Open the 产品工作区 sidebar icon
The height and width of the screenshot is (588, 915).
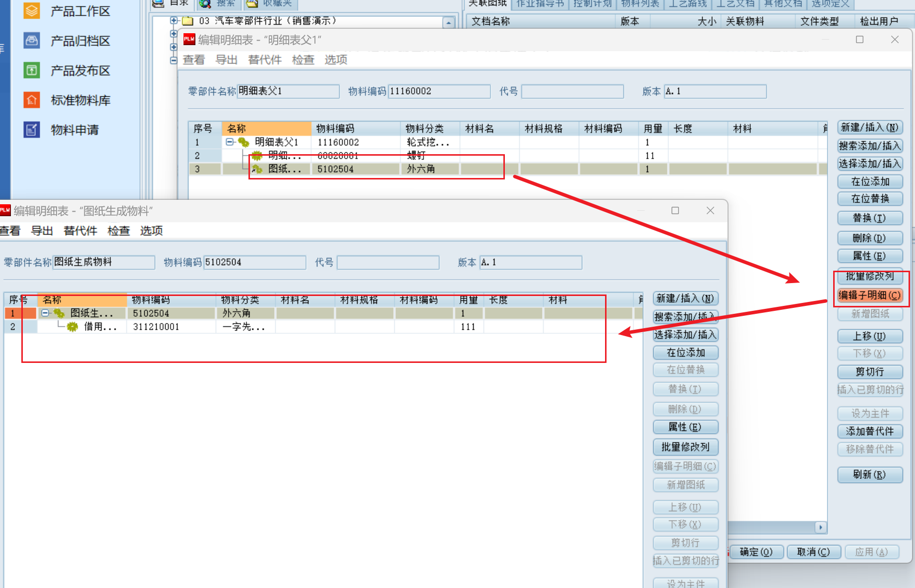pyautogui.click(x=32, y=10)
